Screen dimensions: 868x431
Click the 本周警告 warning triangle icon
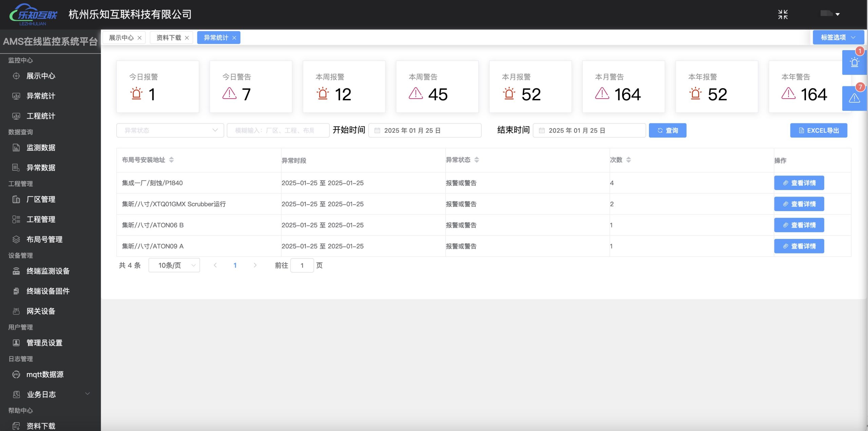click(x=416, y=93)
